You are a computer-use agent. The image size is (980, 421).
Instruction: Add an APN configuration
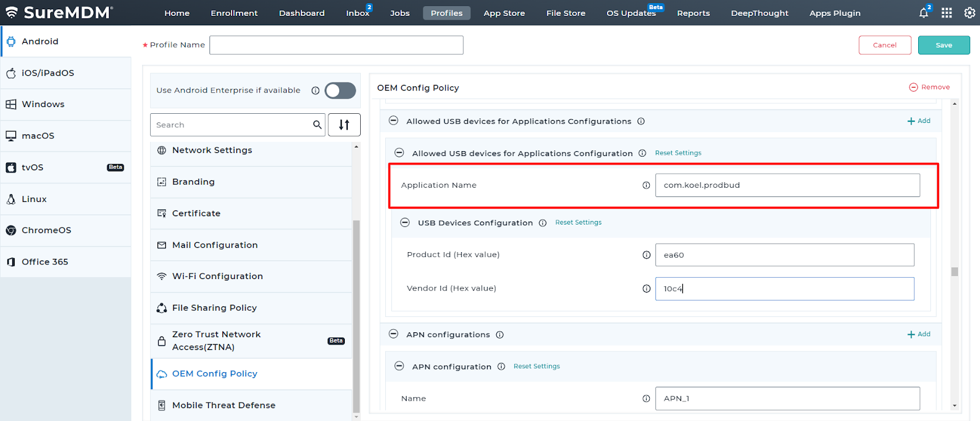(x=919, y=334)
